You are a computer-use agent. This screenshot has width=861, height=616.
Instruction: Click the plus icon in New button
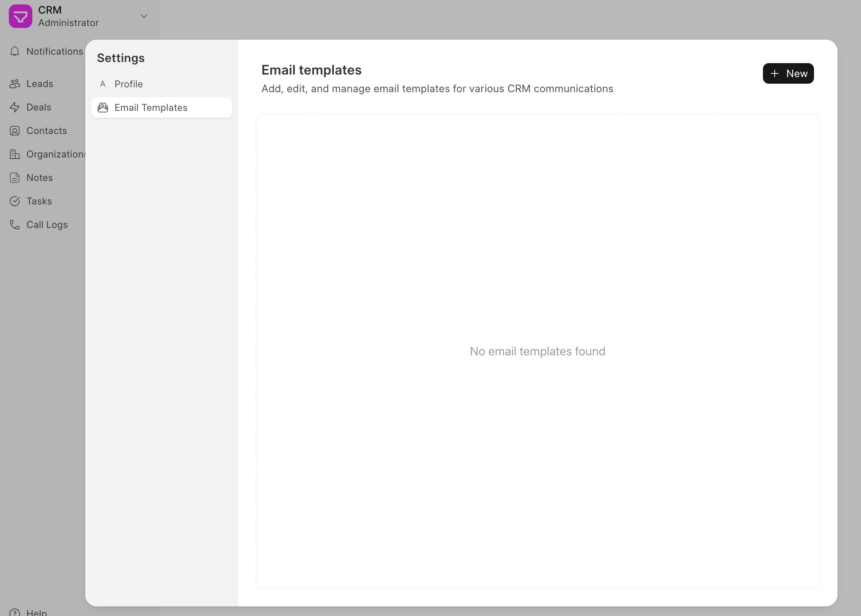pyautogui.click(x=774, y=73)
